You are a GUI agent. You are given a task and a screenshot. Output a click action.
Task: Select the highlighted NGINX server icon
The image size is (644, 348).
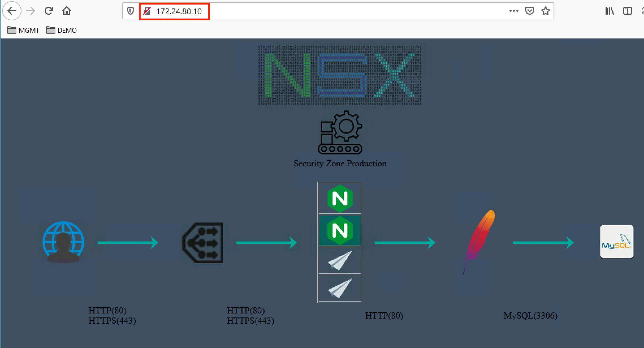tap(340, 231)
